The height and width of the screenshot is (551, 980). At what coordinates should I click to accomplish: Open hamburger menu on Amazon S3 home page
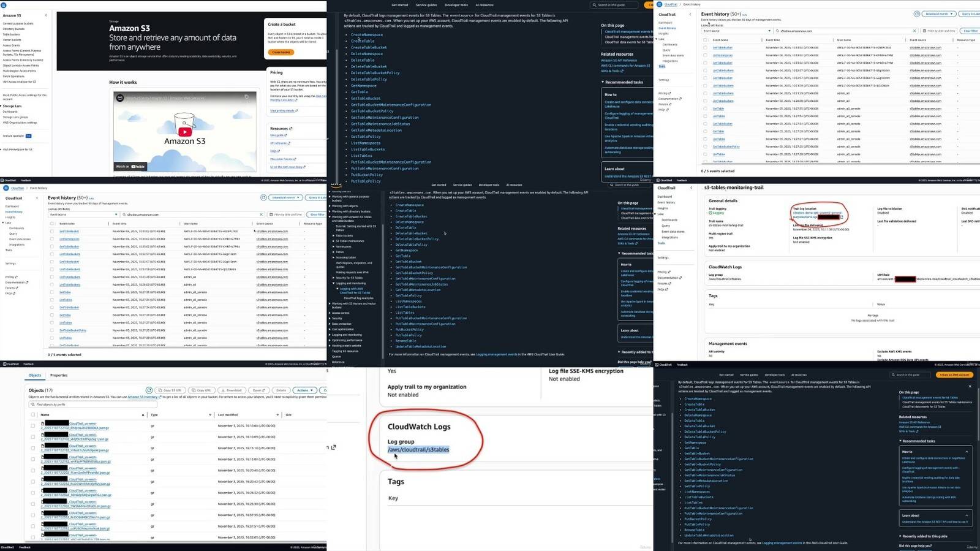click(4, 5)
